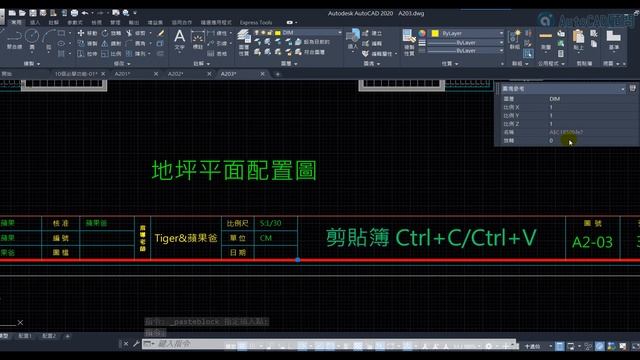Create a new drawing from quick access toolbar
Viewport: 640px width, 360px height.
[x=12, y=13]
